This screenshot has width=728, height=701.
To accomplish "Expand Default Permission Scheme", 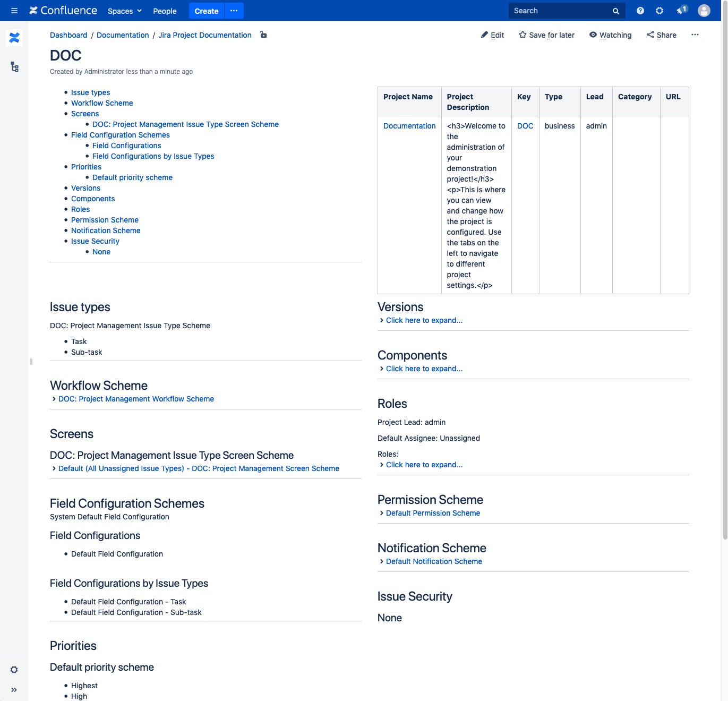I will pos(433,513).
